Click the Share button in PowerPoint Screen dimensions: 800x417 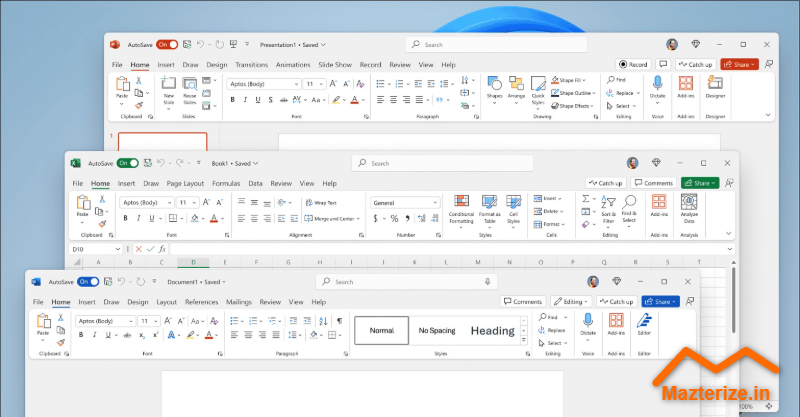739,64
